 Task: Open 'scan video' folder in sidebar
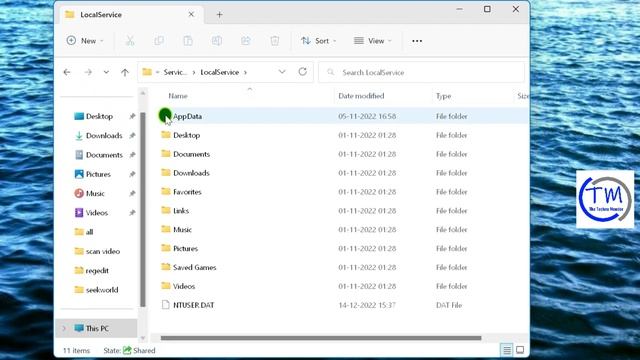coord(103,251)
